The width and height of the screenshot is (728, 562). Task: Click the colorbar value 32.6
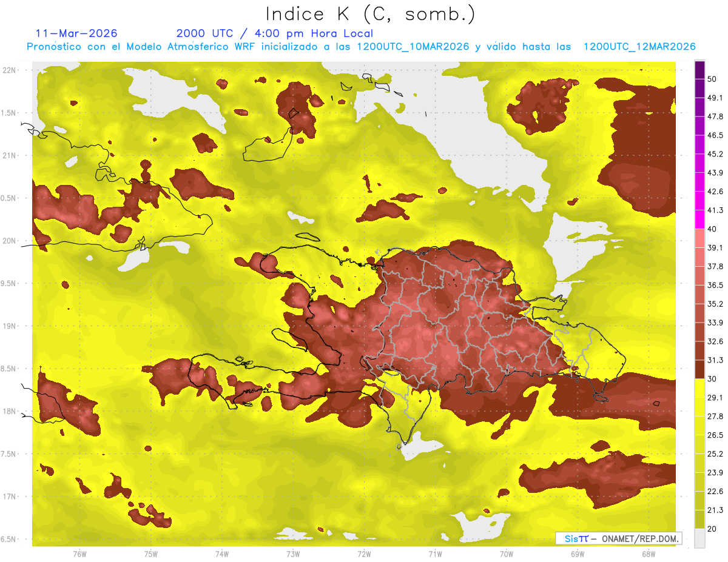tap(715, 341)
